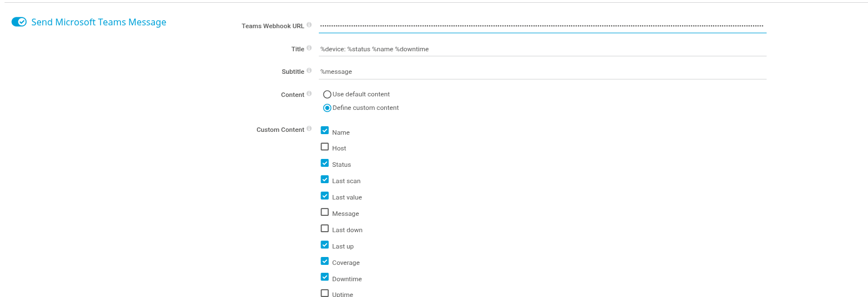Check the Uptime checkbox
The image size is (868, 297).
tap(325, 293)
